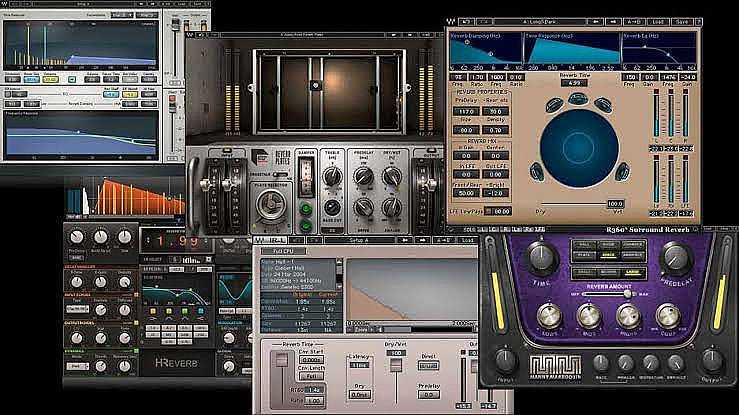This screenshot has height=415, width=739.
Task: Click Plate Selector dial on Reverb Plates
Action: [x=271, y=204]
